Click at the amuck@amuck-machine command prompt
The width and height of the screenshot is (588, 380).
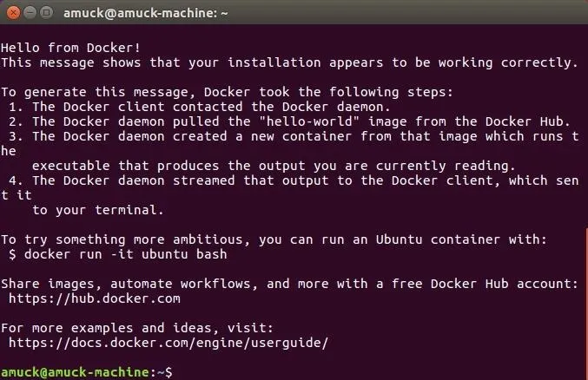87,372
